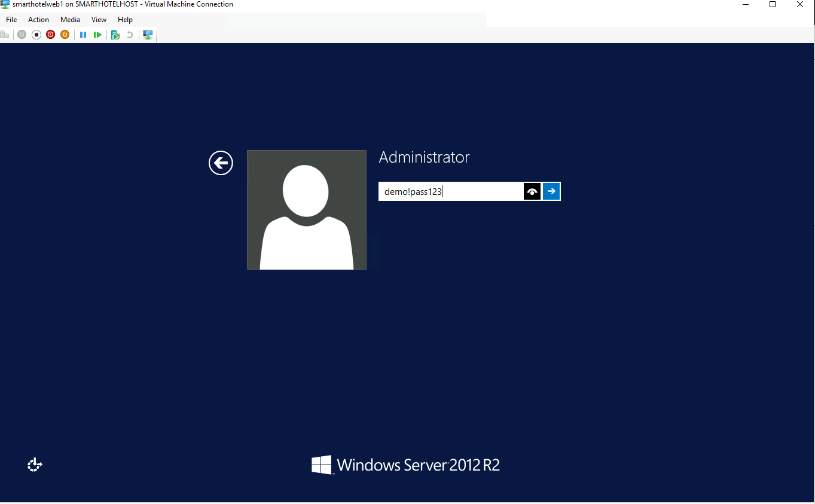The height and width of the screenshot is (504, 815).
Task: Pause the virtual machine
Action: [x=83, y=35]
